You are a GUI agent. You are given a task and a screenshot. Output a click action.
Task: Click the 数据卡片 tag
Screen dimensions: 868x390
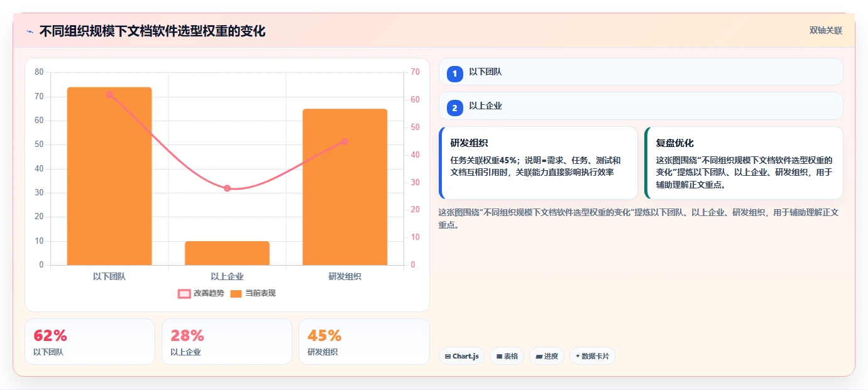pyautogui.click(x=593, y=356)
